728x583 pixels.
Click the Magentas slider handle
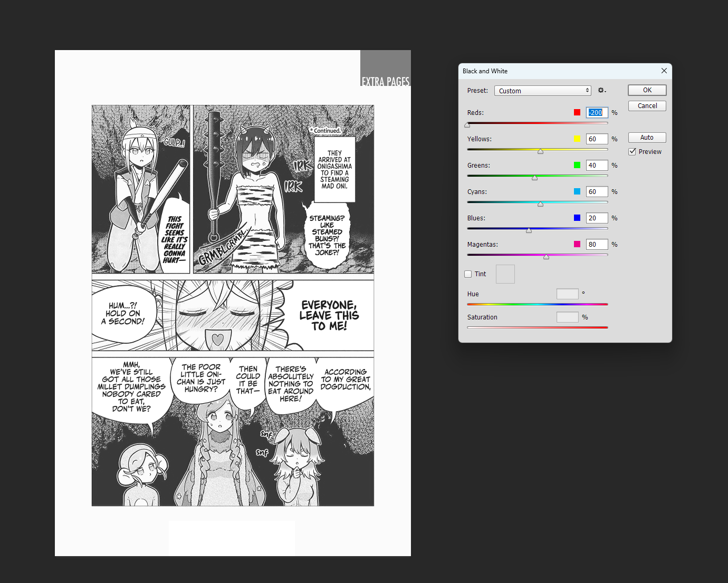point(546,257)
